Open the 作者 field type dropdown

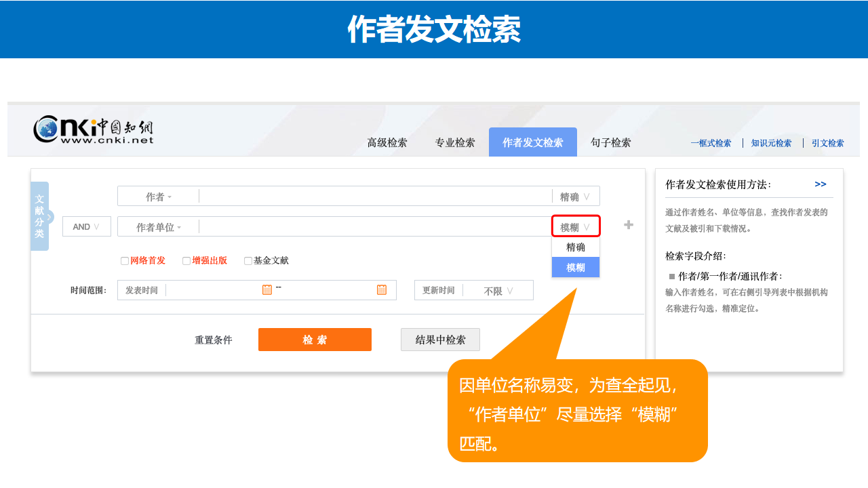[x=159, y=197]
